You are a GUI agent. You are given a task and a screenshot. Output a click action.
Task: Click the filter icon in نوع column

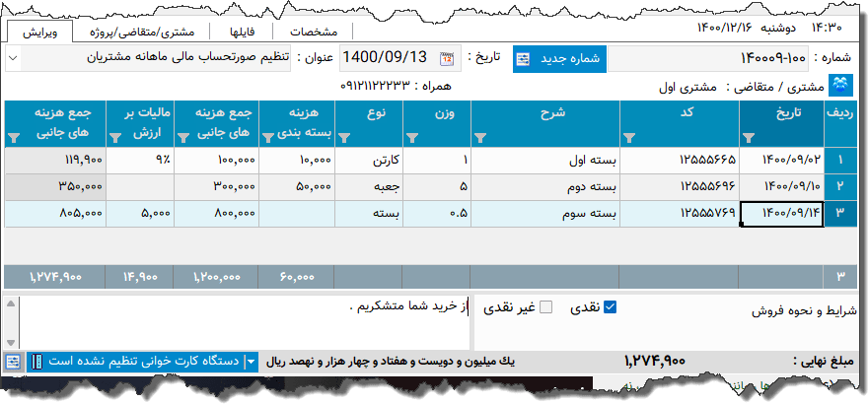pyautogui.click(x=343, y=138)
